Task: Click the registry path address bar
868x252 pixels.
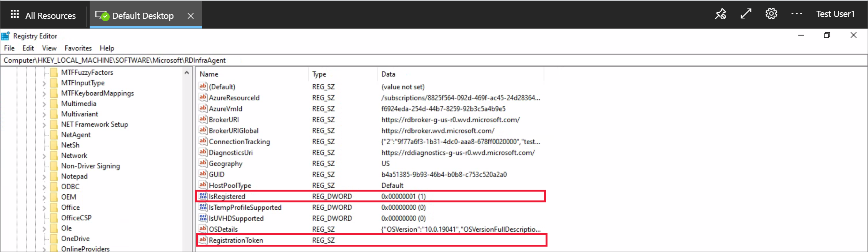Action: pos(434,60)
